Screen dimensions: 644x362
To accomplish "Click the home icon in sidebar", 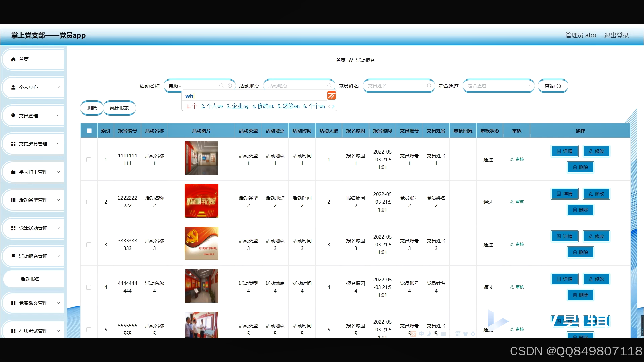I will coord(13,59).
